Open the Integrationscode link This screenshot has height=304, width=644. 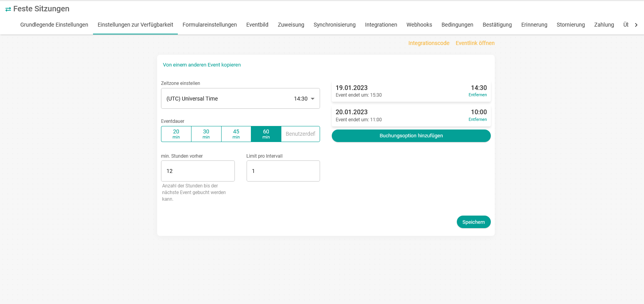pos(429,43)
